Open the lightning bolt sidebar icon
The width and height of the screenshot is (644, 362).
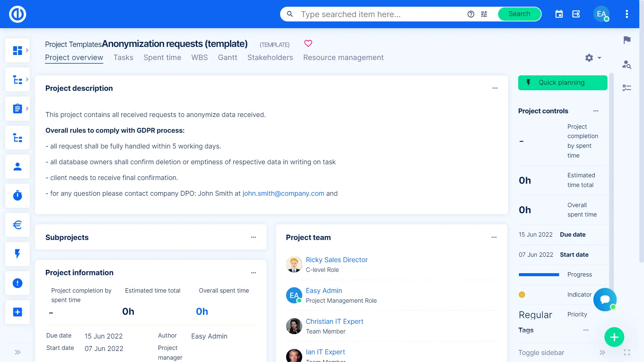click(17, 254)
